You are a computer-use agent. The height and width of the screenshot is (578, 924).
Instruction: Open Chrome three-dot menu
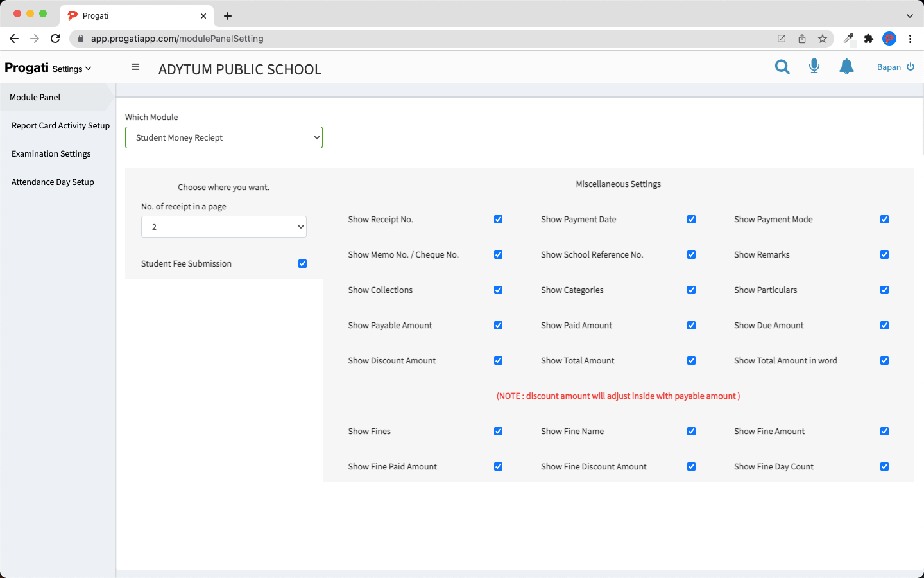pyautogui.click(x=910, y=39)
